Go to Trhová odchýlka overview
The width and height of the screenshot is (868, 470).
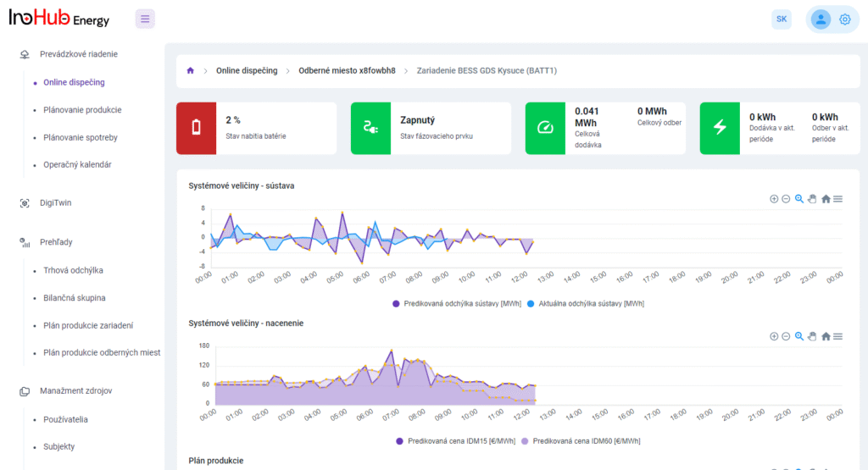coord(73,271)
